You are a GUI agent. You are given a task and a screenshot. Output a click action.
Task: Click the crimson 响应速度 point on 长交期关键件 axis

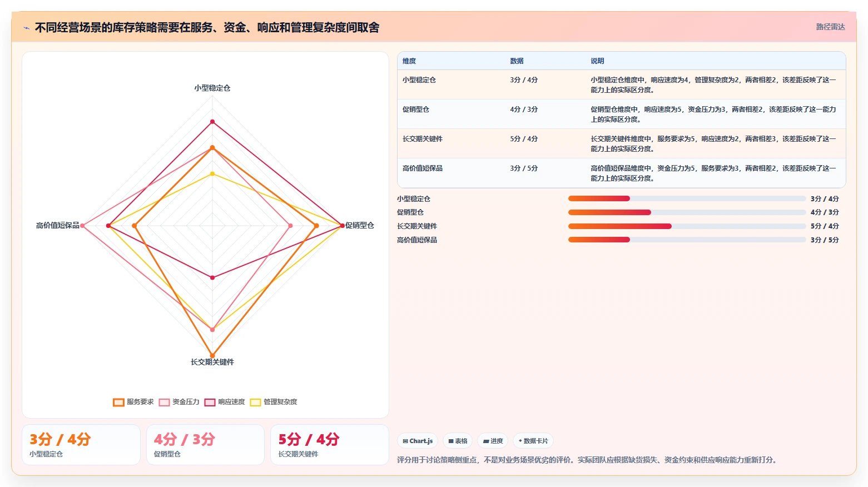coord(212,277)
